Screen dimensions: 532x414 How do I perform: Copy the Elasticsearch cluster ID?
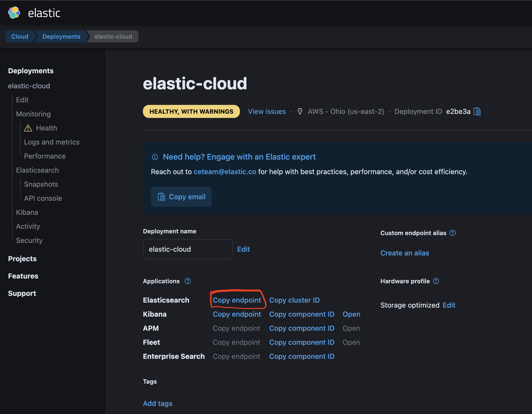pyautogui.click(x=294, y=300)
